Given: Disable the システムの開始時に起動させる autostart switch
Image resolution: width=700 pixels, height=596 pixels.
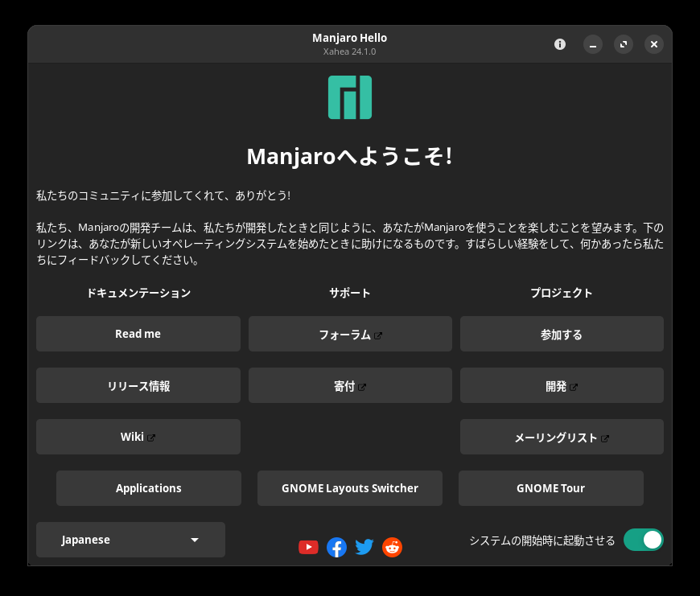Looking at the screenshot, I should click(x=644, y=540).
